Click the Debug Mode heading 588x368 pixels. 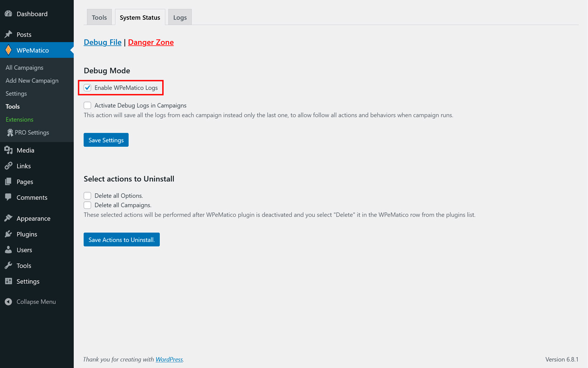(x=107, y=71)
